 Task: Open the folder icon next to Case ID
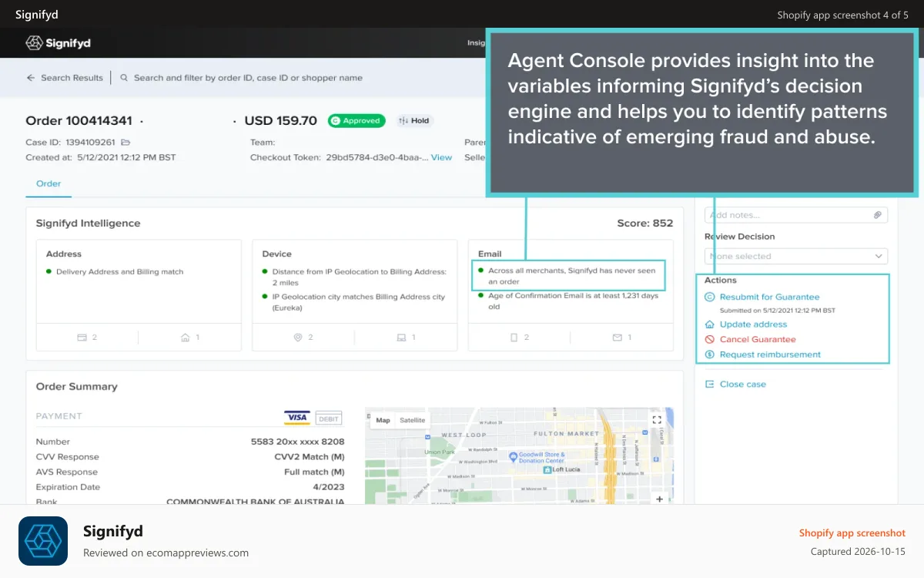click(x=126, y=143)
